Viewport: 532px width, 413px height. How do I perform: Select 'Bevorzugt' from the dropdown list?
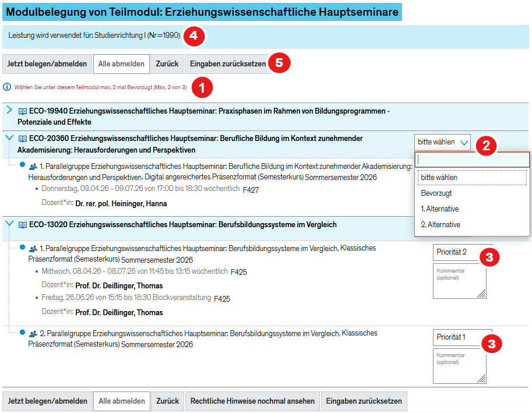point(436,193)
